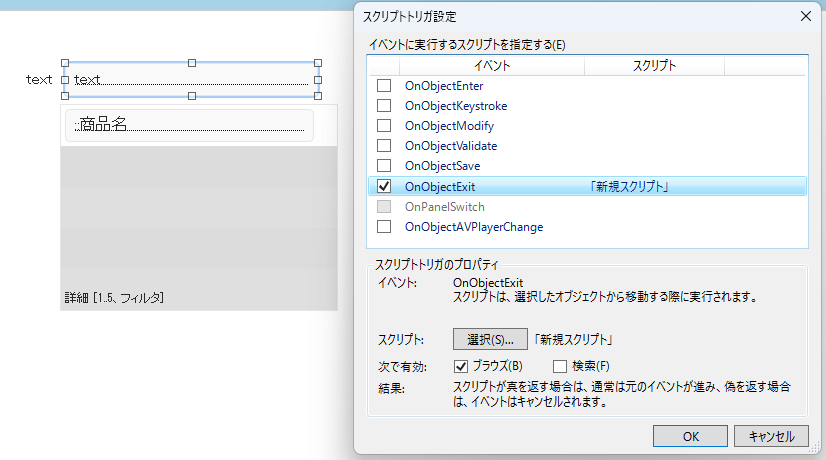Image resolution: width=826 pixels, height=460 pixels.
Task: Enable the 検索(F) mode checkbox
Action: tap(560, 366)
